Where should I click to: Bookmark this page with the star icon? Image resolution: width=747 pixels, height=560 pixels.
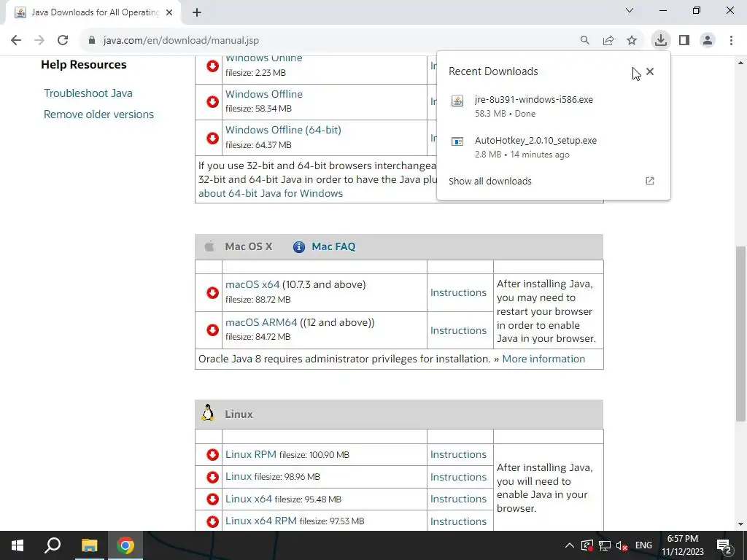click(632, 41)
